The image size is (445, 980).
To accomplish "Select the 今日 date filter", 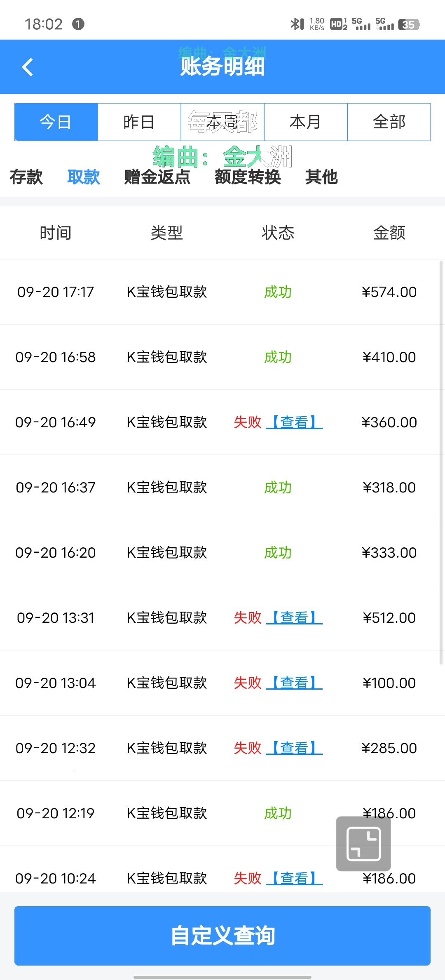I will [x=56, y=122].
